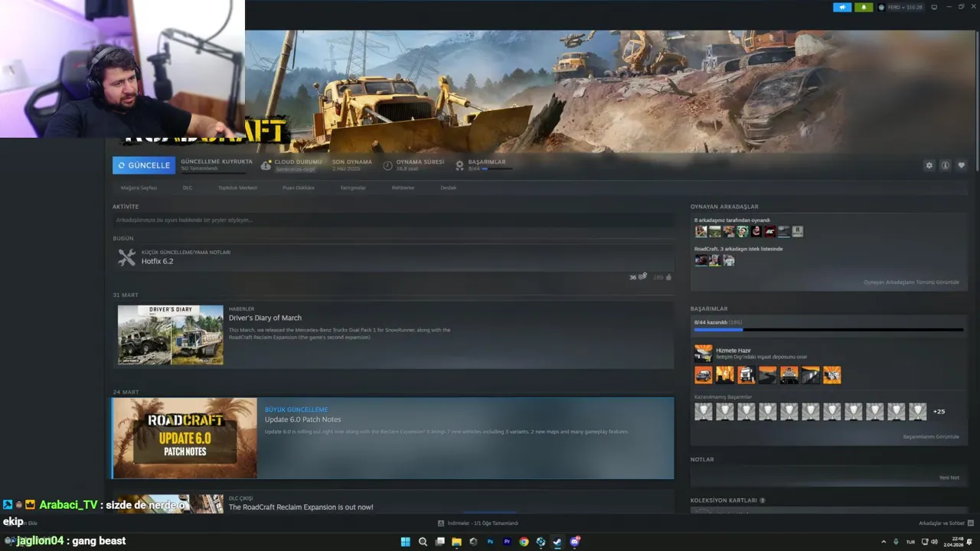
Task: Click Yeni Not to add note
Action: tap(949, 478)
